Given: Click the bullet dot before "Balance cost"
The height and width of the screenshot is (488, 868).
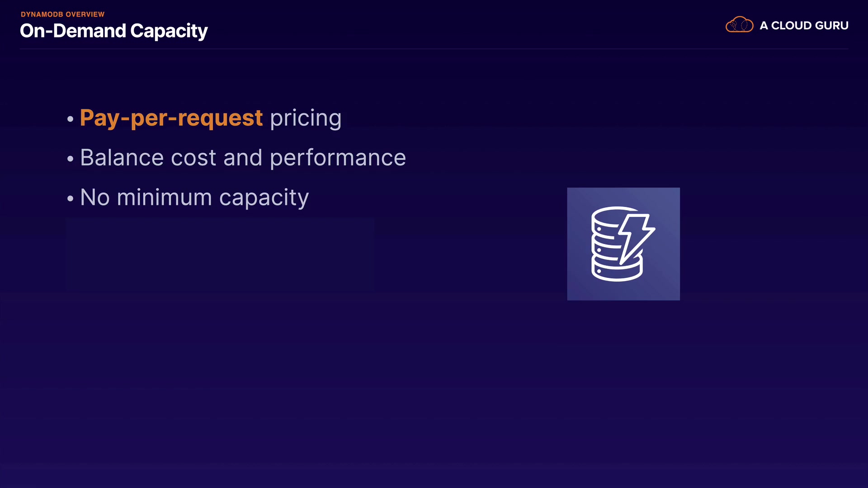Looking at the screenshot, I should click(70, 159).
